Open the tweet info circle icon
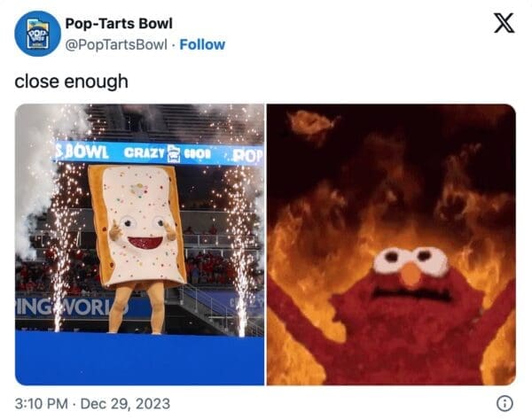The width and height of the screenshot is (532, 419). [x=505, y=403]
